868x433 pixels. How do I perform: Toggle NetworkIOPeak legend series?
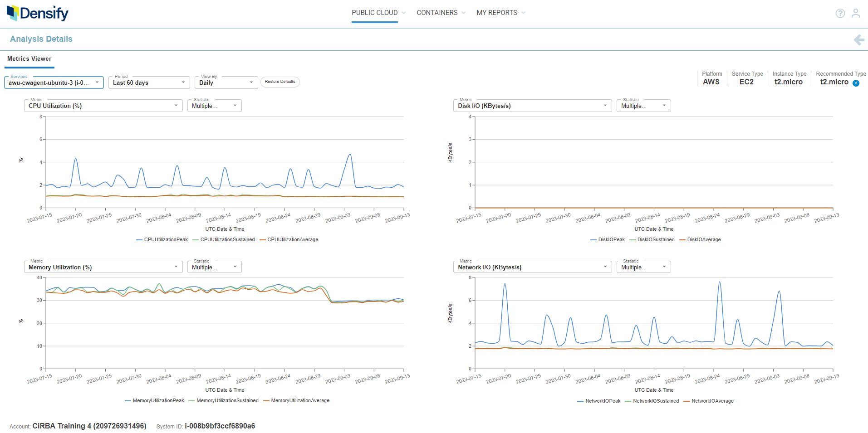pyautogui.click(x=599, y=401)
